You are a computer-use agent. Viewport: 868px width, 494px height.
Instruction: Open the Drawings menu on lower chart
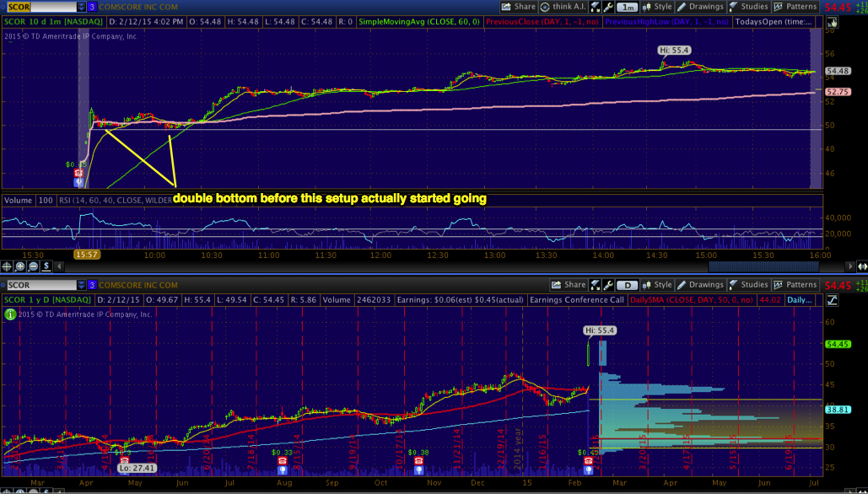pos(700,285)
